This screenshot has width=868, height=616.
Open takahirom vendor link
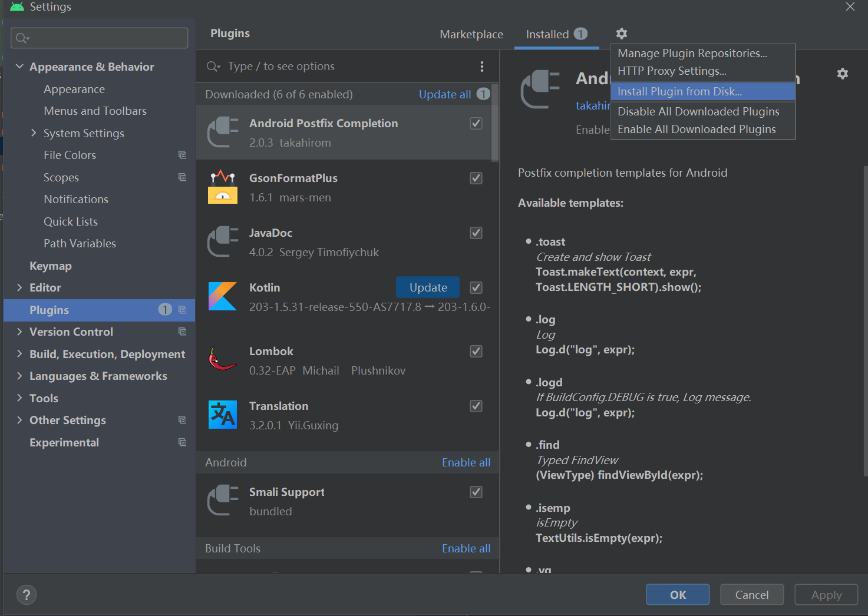coord(593,105)
